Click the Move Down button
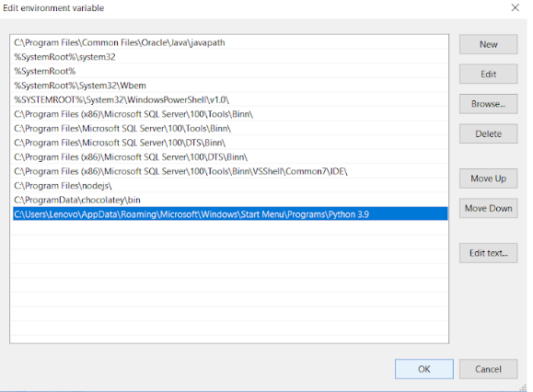 [488, 208]
